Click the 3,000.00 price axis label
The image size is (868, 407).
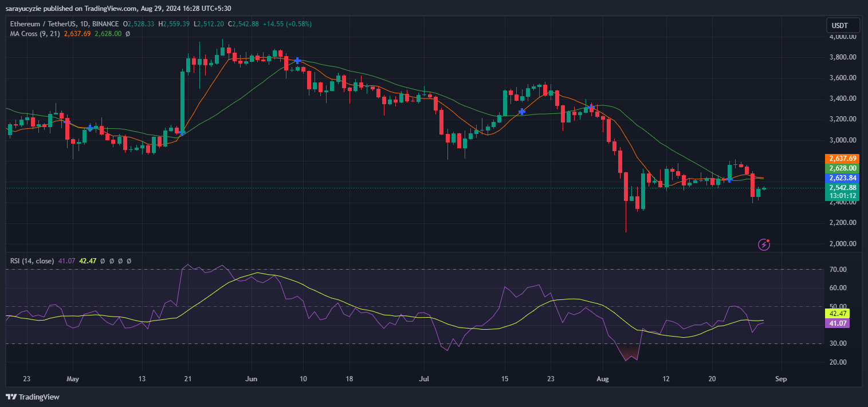(842, 140)
